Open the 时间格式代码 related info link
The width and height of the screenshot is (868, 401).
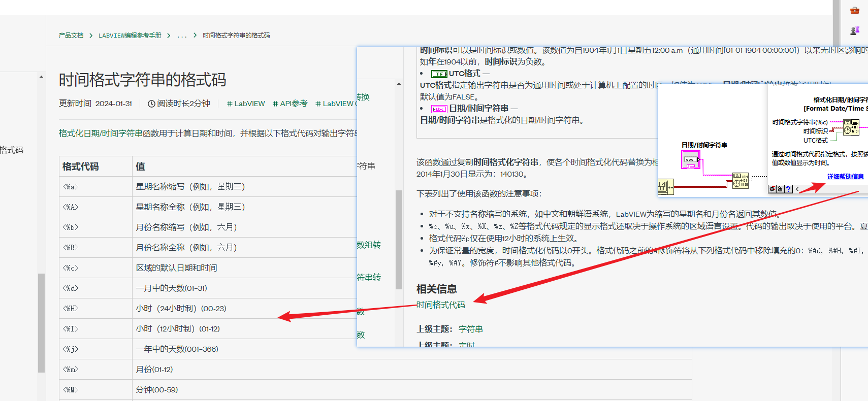(x=441, y=305)
